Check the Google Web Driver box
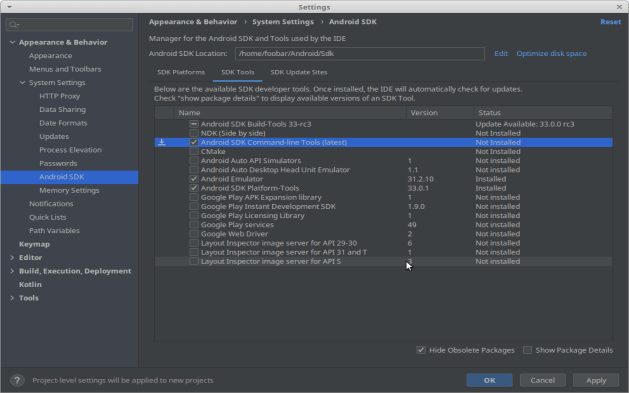 194,234
